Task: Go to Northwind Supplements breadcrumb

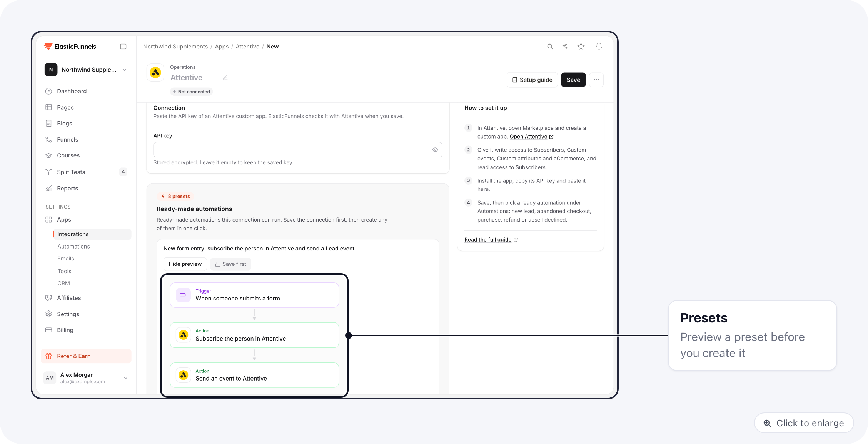Action: 175,47
